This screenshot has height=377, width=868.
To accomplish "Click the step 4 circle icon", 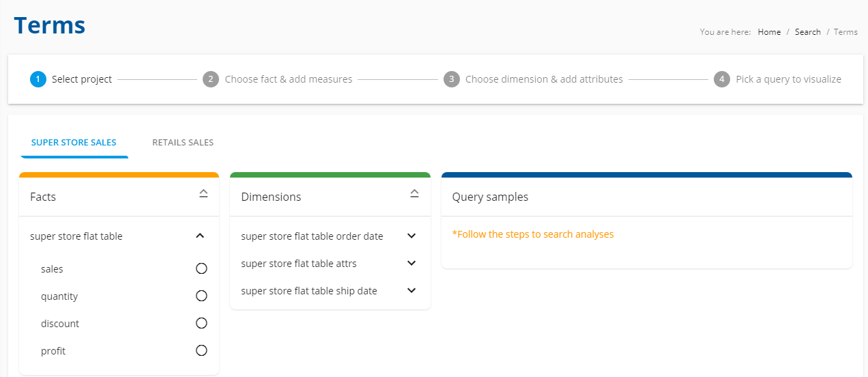I will (x=722, y=79).
